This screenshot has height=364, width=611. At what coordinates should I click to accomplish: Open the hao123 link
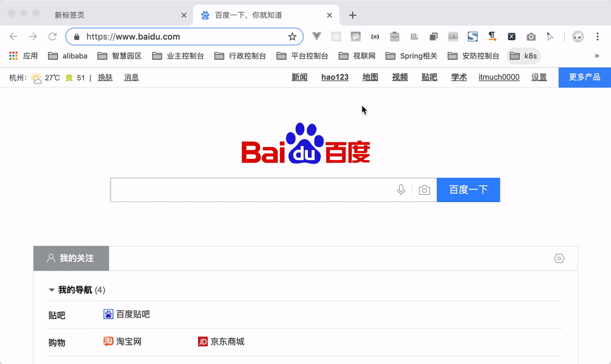(x=335, y=78)
